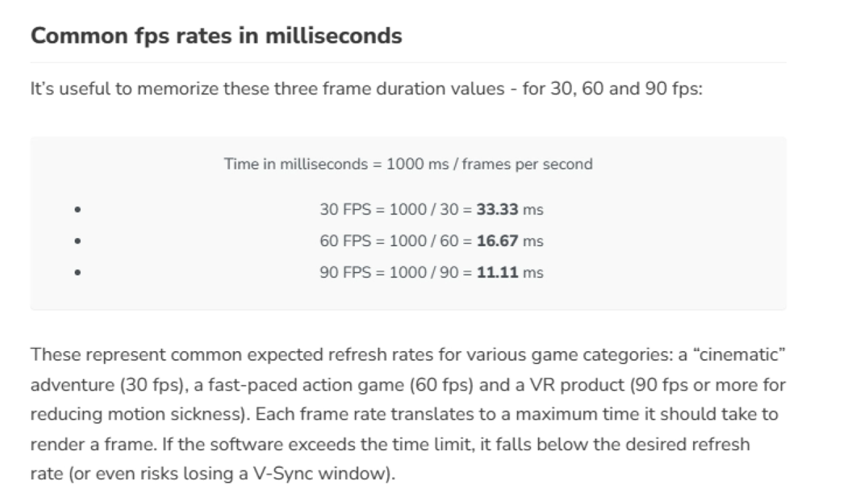Click the bold value 11.11
868x488 pixels.
[x=497, y=272]
